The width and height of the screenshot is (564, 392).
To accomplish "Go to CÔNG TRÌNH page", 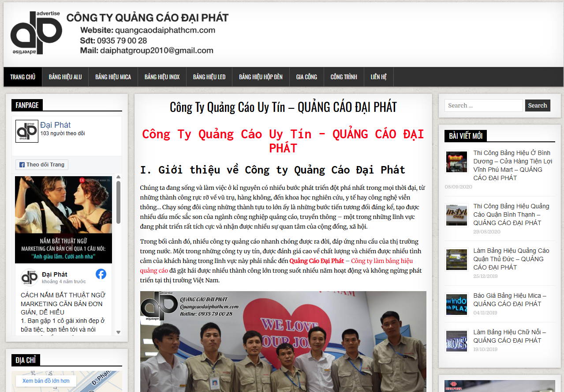I will pyautogui.click(x=344, y=77).
